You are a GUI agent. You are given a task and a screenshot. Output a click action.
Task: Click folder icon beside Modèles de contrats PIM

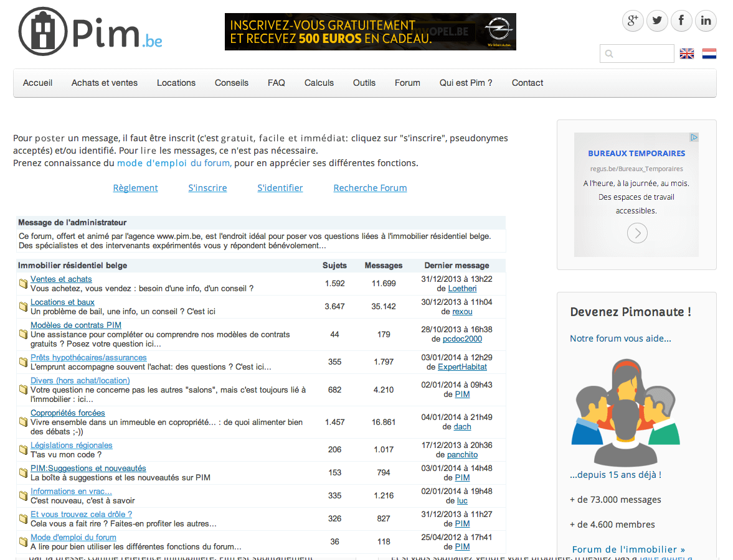(x=24, y=334)
